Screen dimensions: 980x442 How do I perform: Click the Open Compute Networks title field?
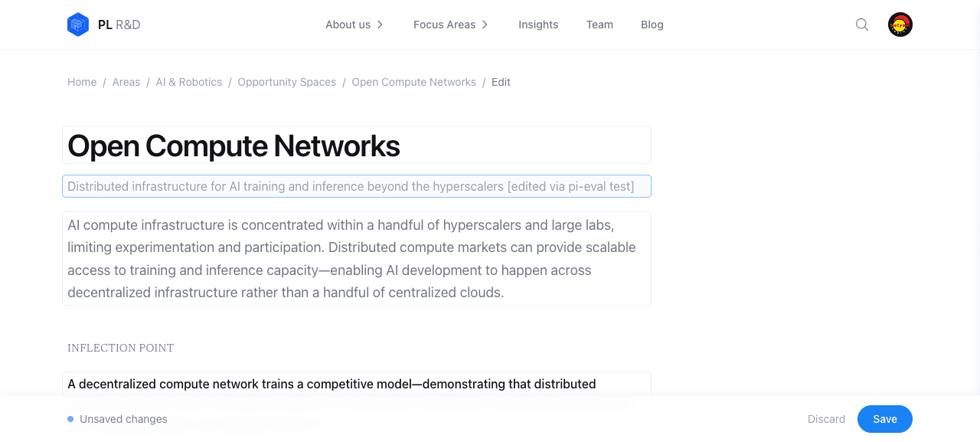357,145
